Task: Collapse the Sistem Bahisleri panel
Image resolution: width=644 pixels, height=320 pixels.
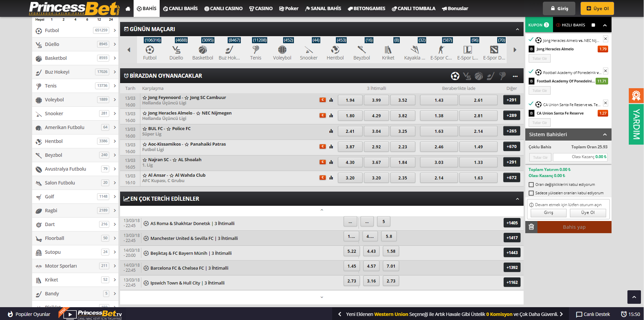Action: point(605,134)
